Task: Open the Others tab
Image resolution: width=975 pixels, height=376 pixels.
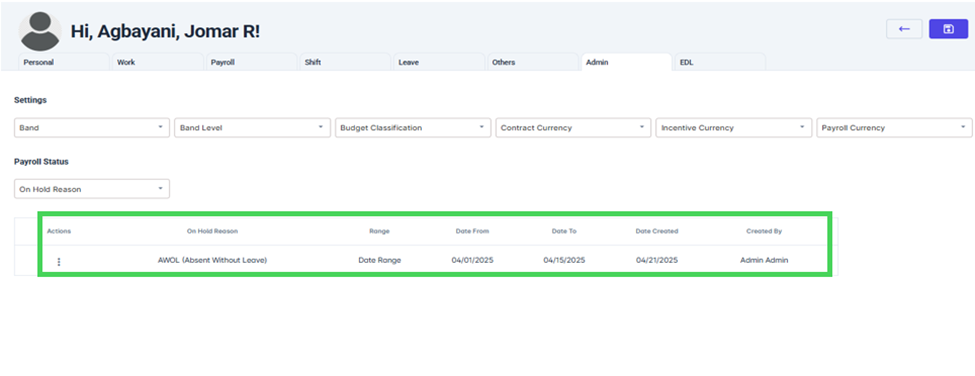Action: [533, 62]
